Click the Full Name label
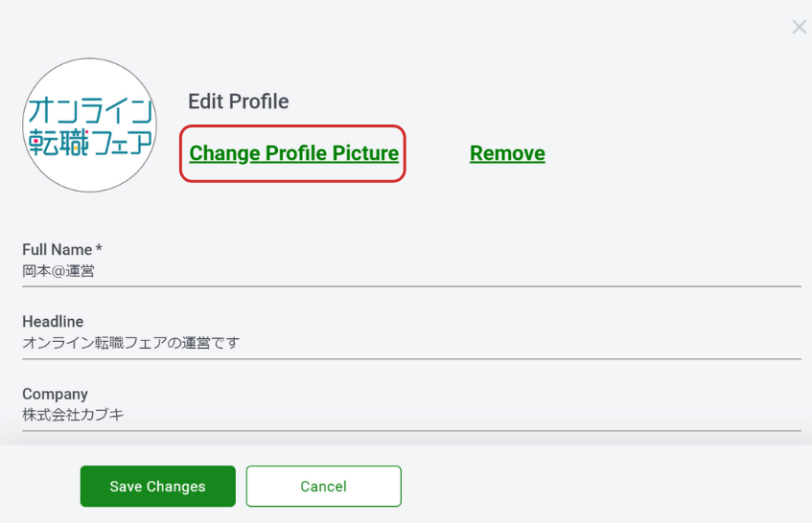Screen dimensions: 812x523 [57, 250]
